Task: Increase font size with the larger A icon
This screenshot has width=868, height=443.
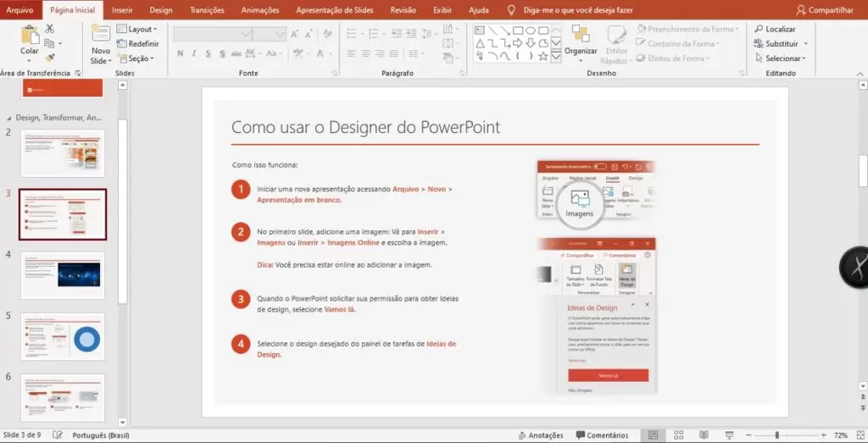Action: pos(294,34)
